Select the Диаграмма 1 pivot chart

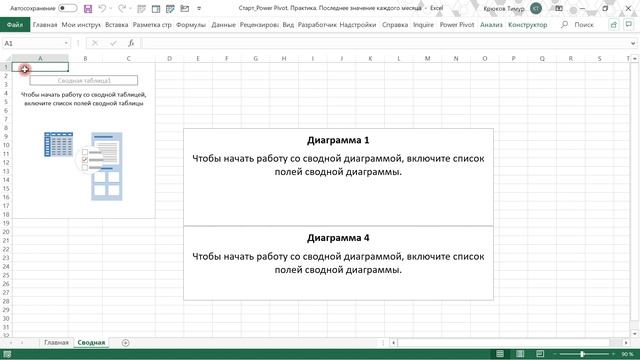[338, 177]
